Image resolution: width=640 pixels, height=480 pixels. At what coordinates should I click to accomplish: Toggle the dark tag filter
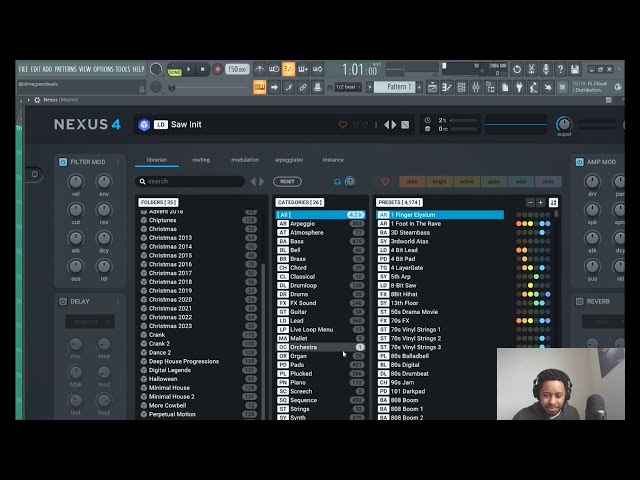click(x=412, y=181)
